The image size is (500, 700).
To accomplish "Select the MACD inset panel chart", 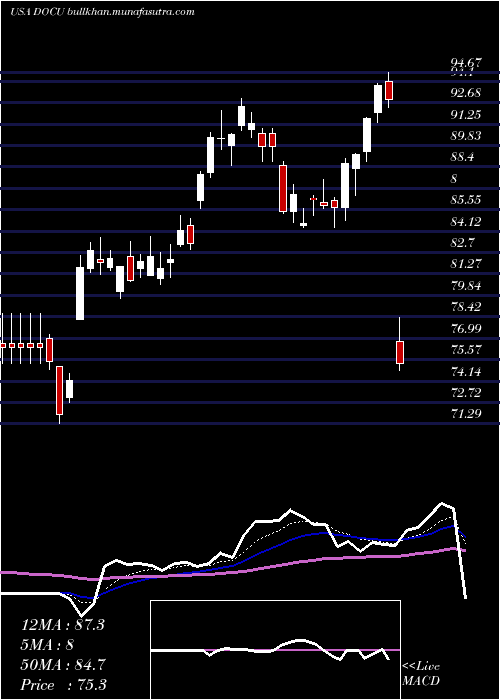I will point(275,650).
